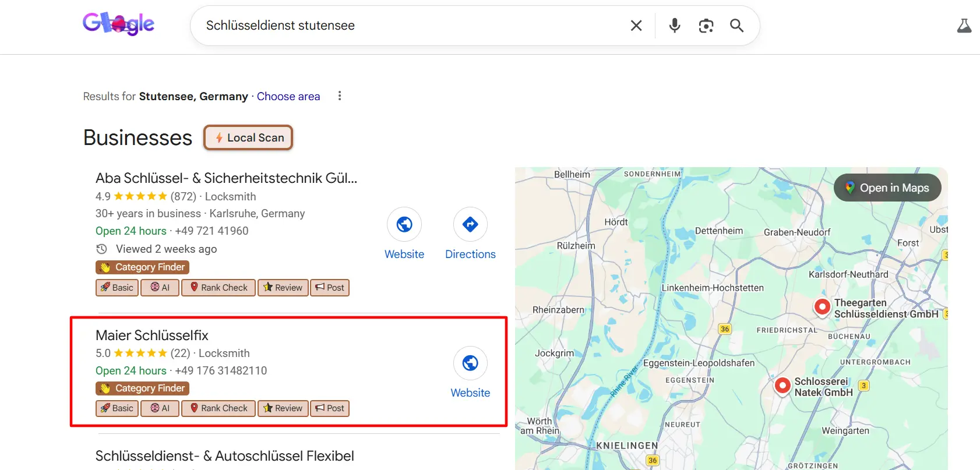Screen dimensions: 980x470
Task: Click AI button under Aba Schlüssel
Action: [x=160, y=288]
